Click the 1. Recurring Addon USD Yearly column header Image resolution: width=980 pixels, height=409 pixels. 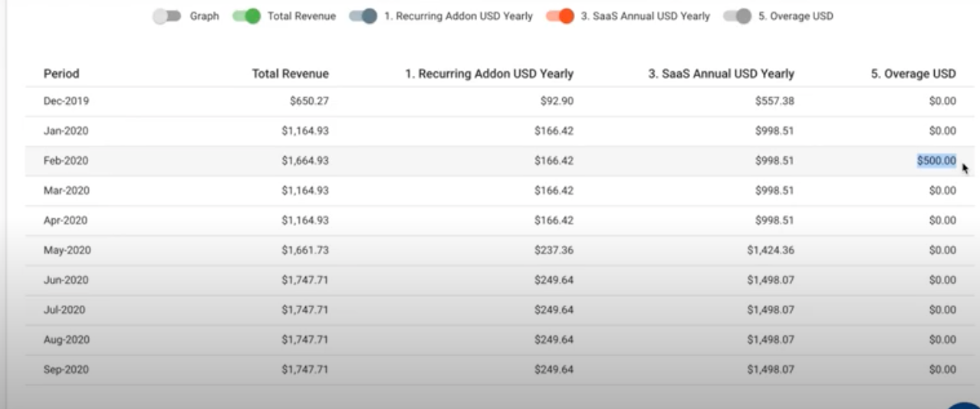pyautogui.click(x=488, y=74)
